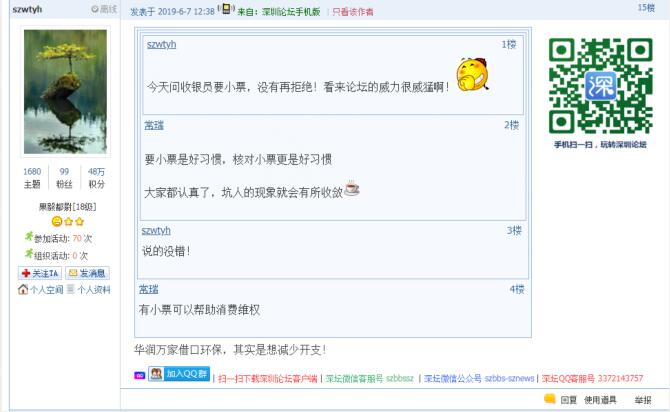Image resolution: width=670 pixels, height=412 pixels.
Task: Click the laughing emoji in first quote
Action: click(473, 74)
